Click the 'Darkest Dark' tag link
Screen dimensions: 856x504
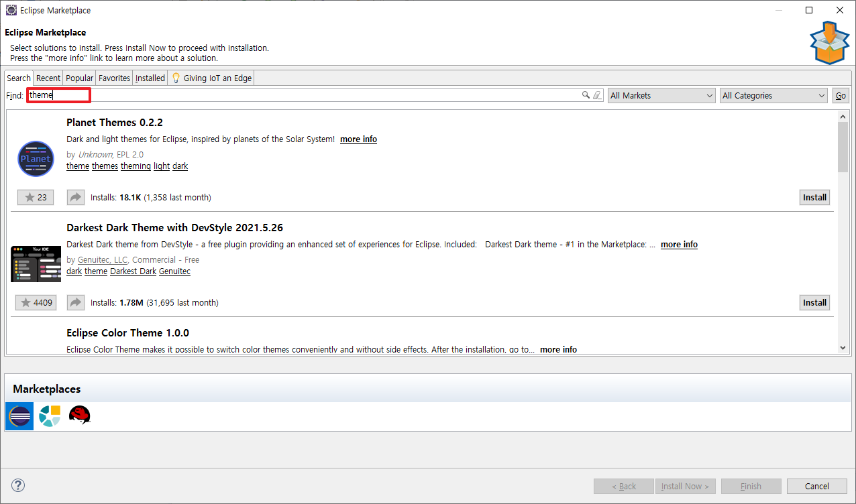coord(133,271)
